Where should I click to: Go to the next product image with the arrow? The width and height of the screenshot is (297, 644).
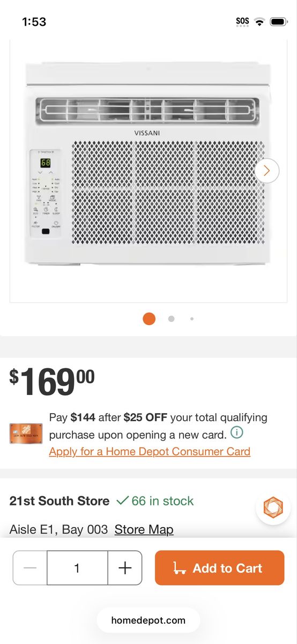(x=266, y=171)
